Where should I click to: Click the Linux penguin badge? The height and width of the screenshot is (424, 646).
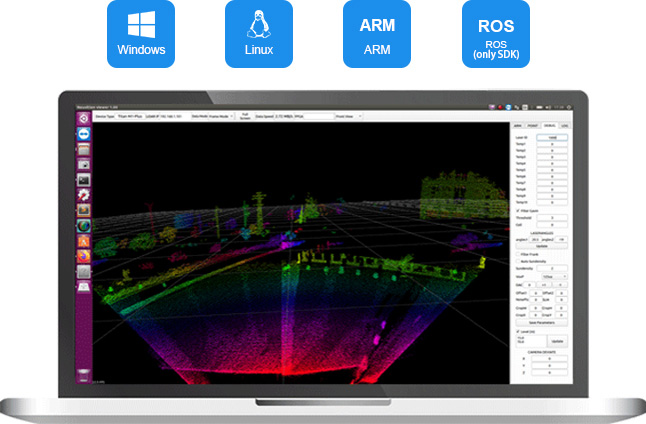(259, 34)
